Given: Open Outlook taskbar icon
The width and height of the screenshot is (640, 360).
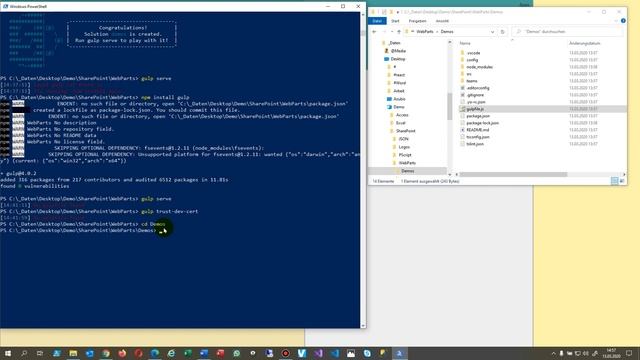Looking at the screenshot, I should click(89, 353).
